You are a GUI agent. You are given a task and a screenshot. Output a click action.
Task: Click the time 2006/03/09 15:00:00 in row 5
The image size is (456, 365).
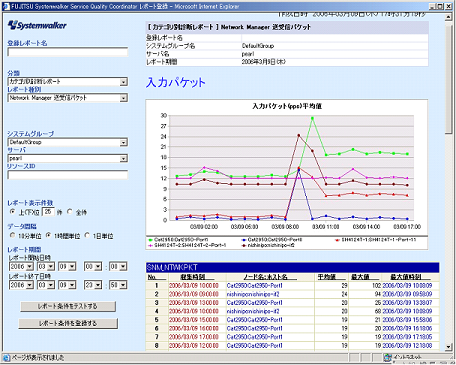point(193,320)
